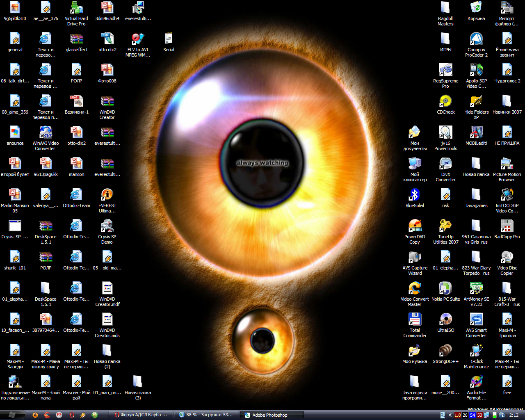The height and width of the screenshot is (420, 525).
Task: Open the Canopus ProCoder 2 icon
Action: click(476, 39)
